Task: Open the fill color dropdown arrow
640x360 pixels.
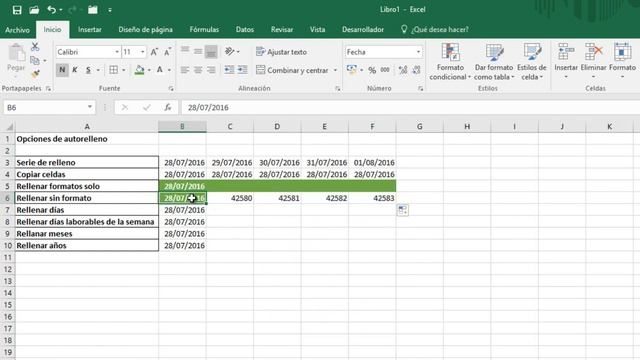Action: point(149,70)
